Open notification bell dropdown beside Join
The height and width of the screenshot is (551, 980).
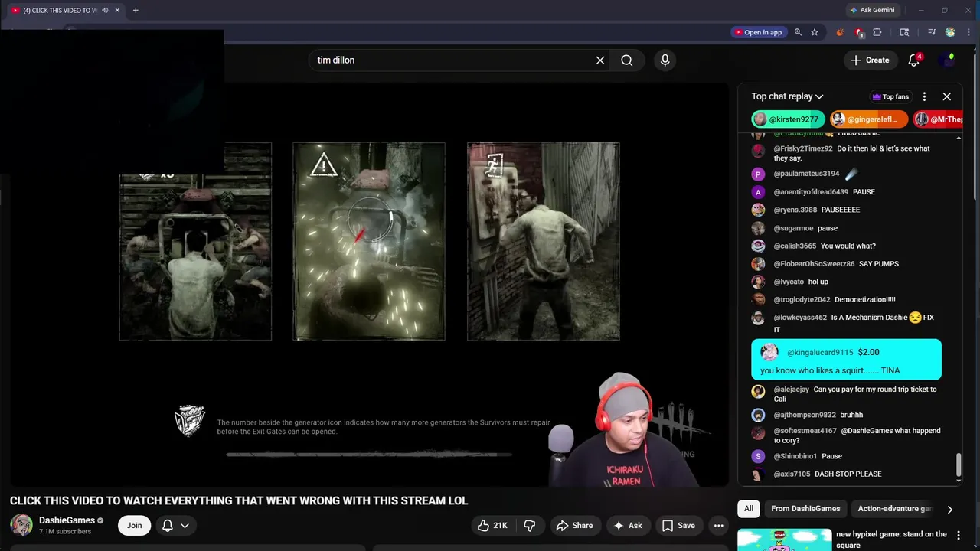click(175, 526)
